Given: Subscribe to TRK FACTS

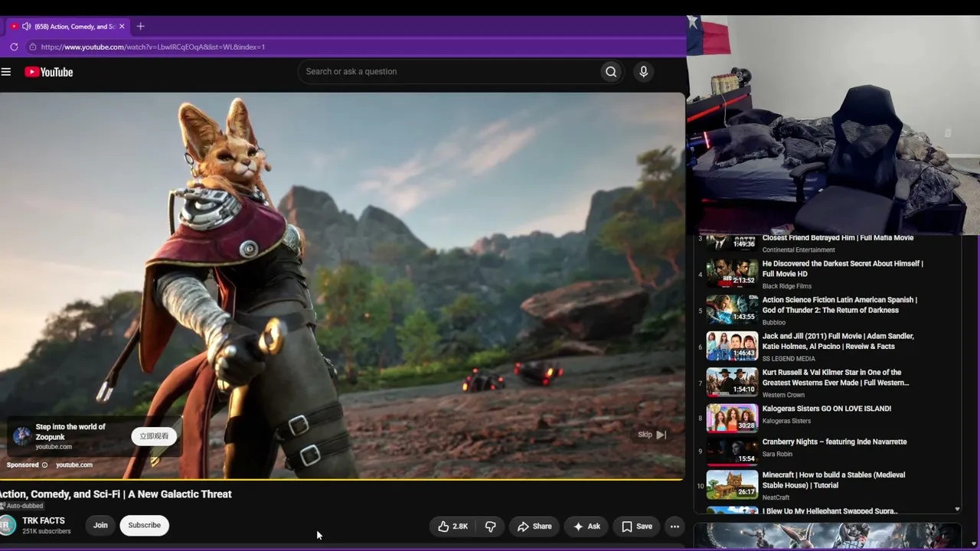Looking at the screenshot, I should coord(144,526).
